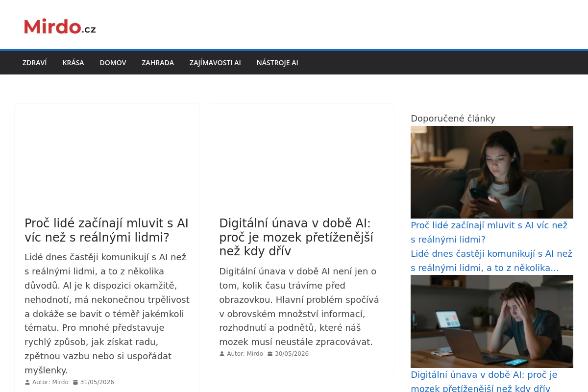
Task: Click sidebar excerpt 'Lidé dnes častěji komunikují s AI'
Action: 491,261
